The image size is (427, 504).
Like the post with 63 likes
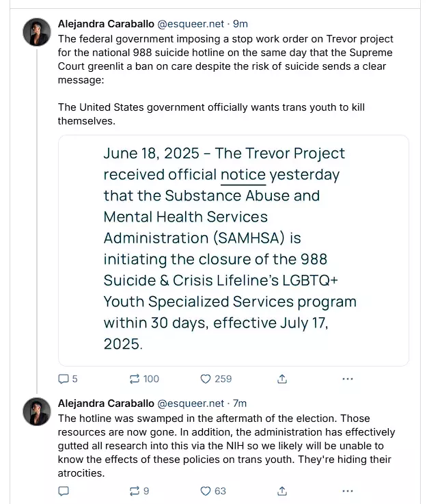click(x=206, y=490)
